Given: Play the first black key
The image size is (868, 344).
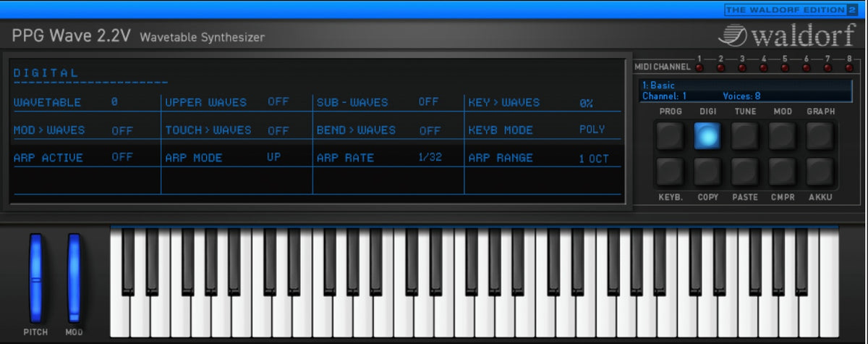Looking at the screenshot, I should pos(128,261).
